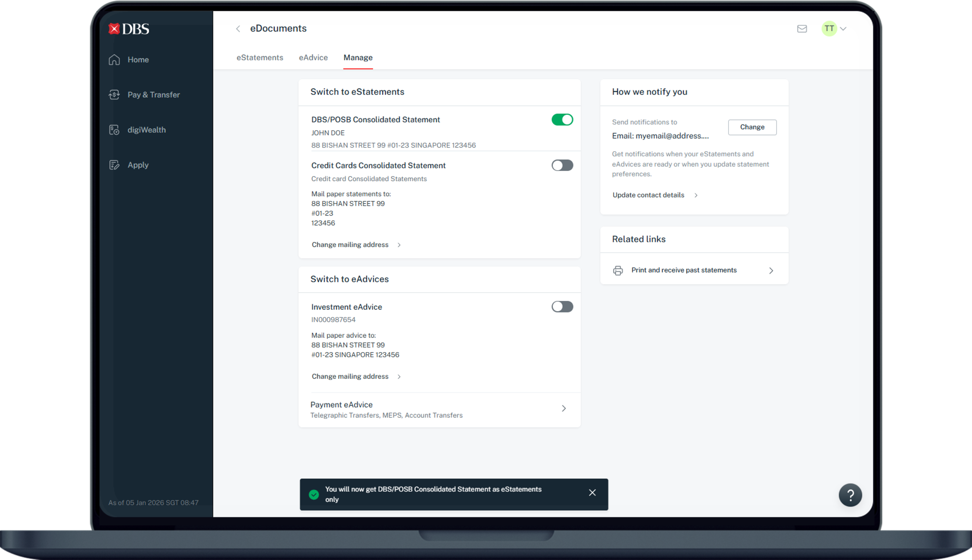Enable the Investment eAdvice toggle
This screenshot has height=560, width=972.
pyautogui.click(x=562, y=307)
